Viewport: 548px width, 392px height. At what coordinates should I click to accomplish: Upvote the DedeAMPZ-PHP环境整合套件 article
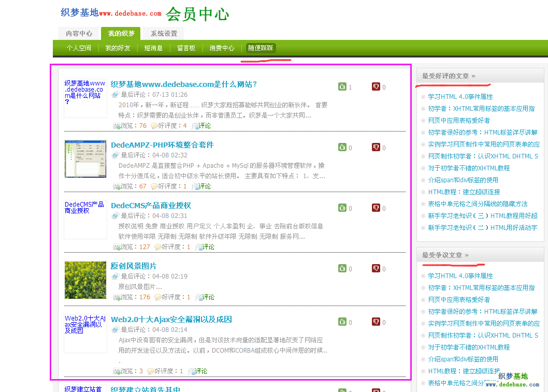pos(342,147)
